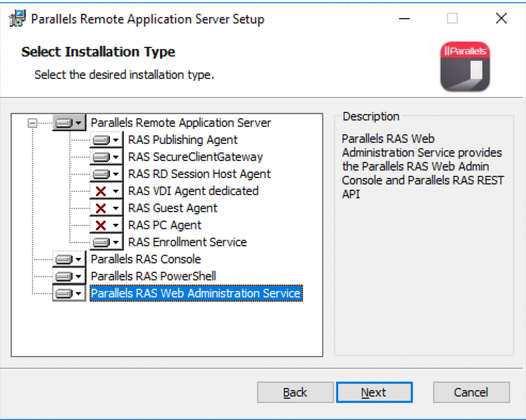The image size is (526, 420).
Task: Select Parallels RAS Web Administration Service feature
Action: pos(196,293)
